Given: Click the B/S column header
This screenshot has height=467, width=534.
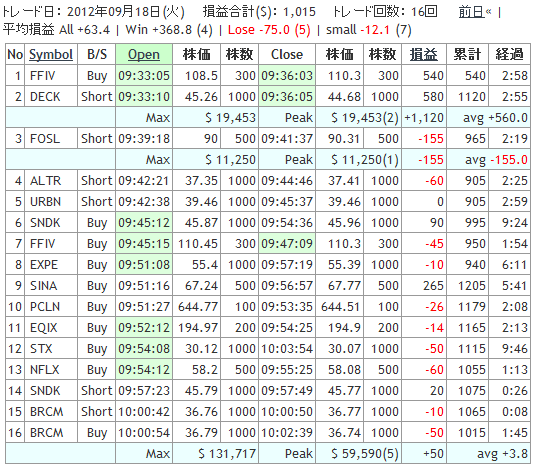Looking at the screenshot, I should coord(97,55).
